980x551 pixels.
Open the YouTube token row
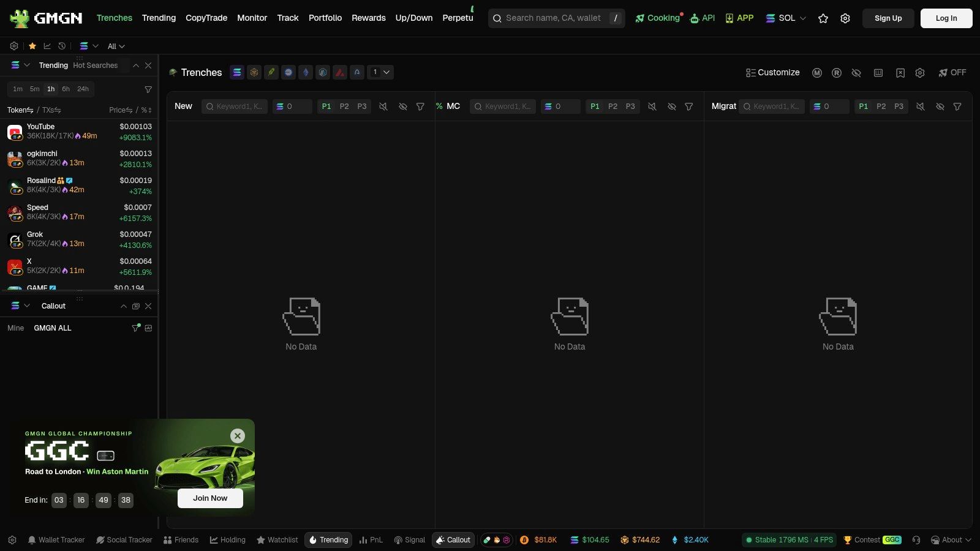79,132
